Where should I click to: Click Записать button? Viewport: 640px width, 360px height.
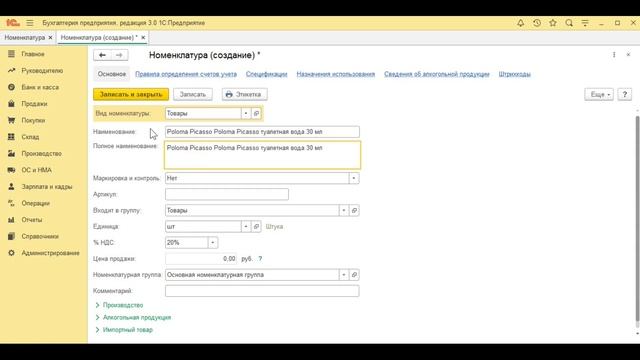(x=193, y=95)
